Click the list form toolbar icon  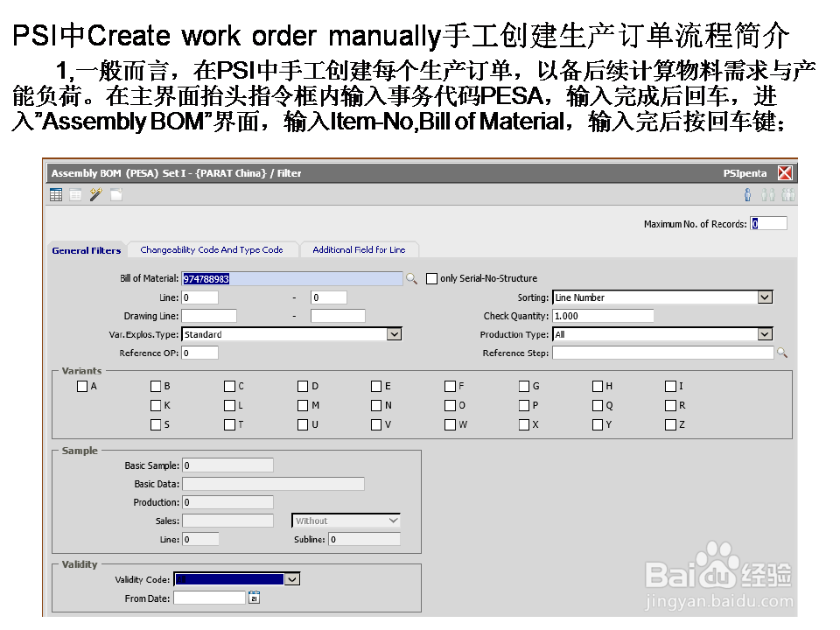point(75,194)
